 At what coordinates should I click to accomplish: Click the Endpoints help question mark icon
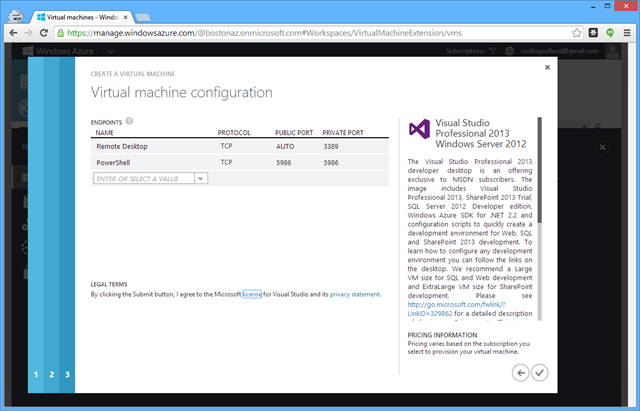(x=130, y=121)
